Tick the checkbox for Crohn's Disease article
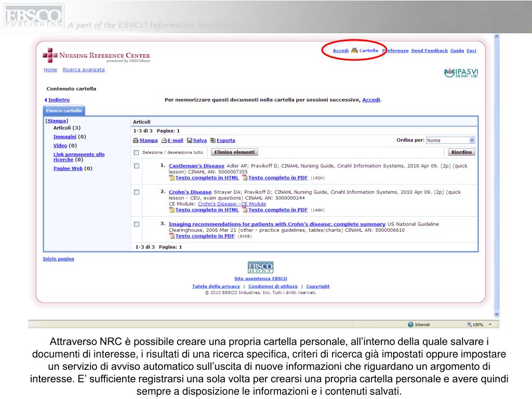Screen dimensions: 532x399 click(x=137, y=192)
